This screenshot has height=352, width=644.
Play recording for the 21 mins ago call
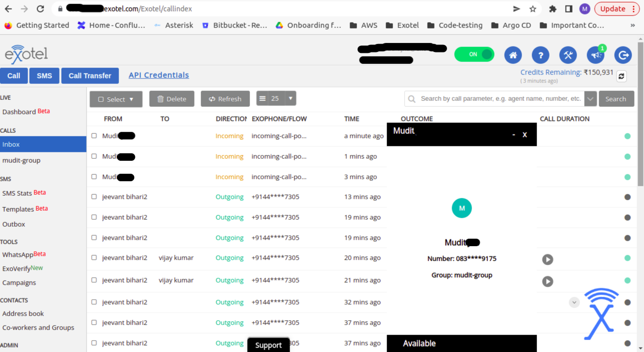tap(548, 282)
